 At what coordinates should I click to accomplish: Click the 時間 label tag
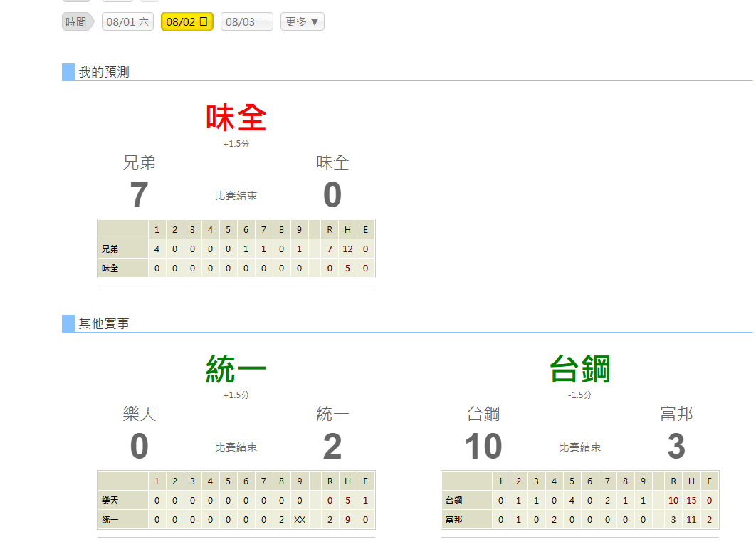pyautogui.click(x=76, y=21)
